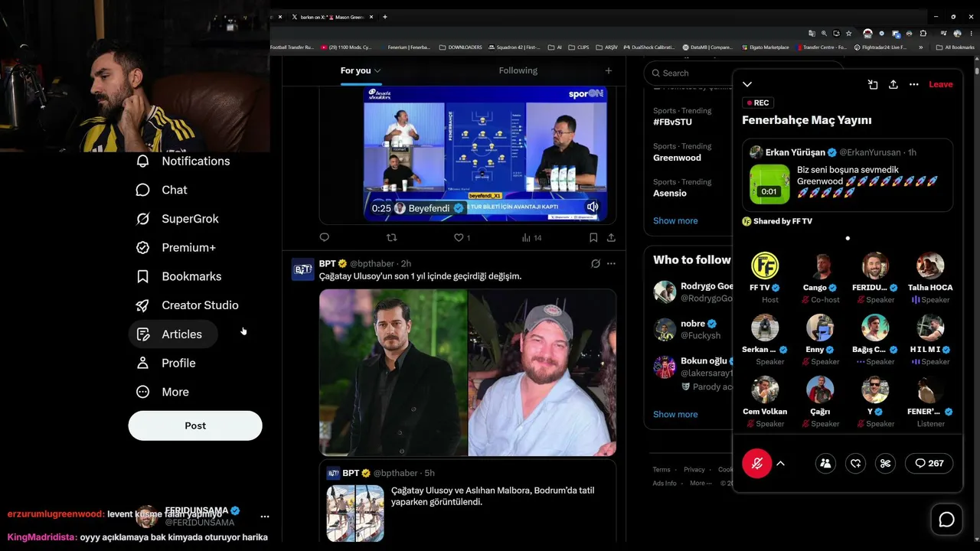
Task: Send a heart reaction in the Space
Action: tap(856, 463)
